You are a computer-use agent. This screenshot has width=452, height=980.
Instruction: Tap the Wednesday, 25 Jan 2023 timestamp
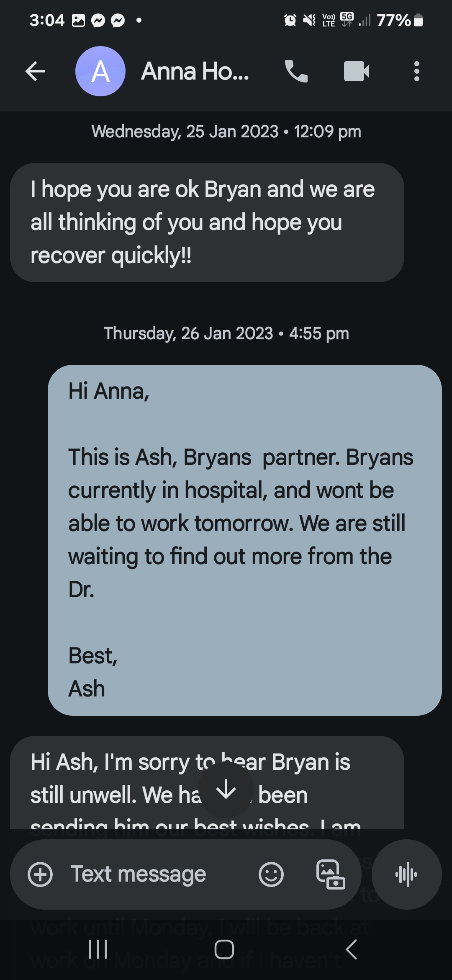point(226,132)
